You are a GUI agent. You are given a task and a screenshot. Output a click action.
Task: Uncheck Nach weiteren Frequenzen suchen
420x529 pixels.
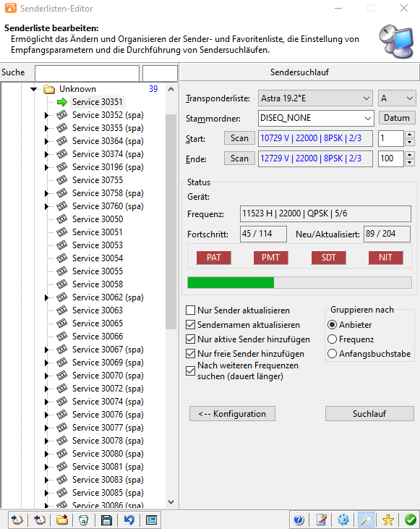coord(190,371)
